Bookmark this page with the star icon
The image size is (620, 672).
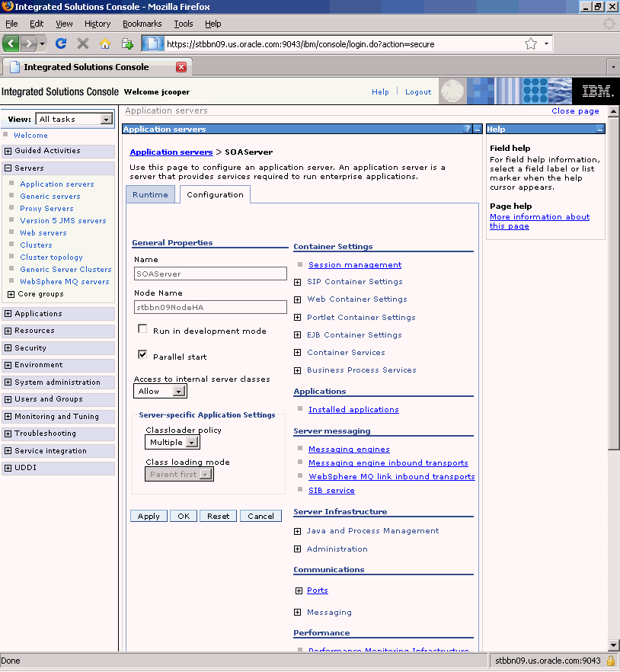(530, 43)
